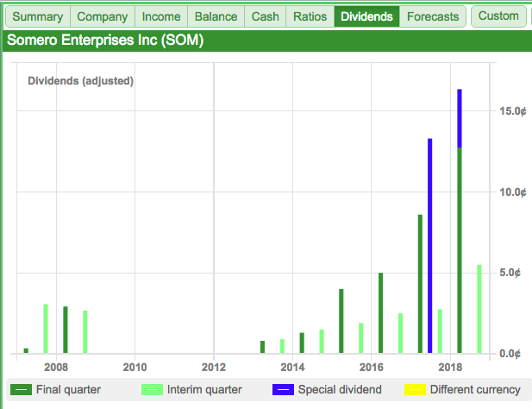Click the 2016 axis label
The height and width of the screenshot is (409, 532).
(371, 368)
